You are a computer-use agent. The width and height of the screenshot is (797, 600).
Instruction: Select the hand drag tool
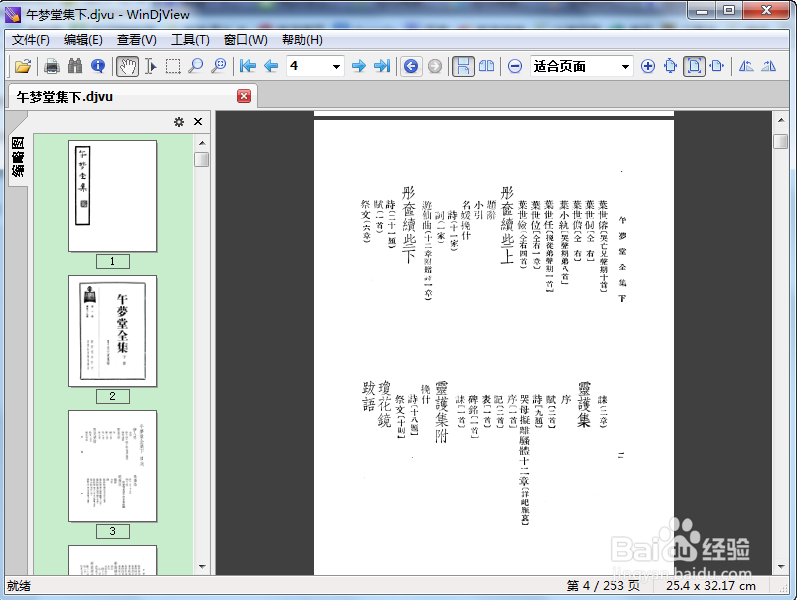click(127, 66)
